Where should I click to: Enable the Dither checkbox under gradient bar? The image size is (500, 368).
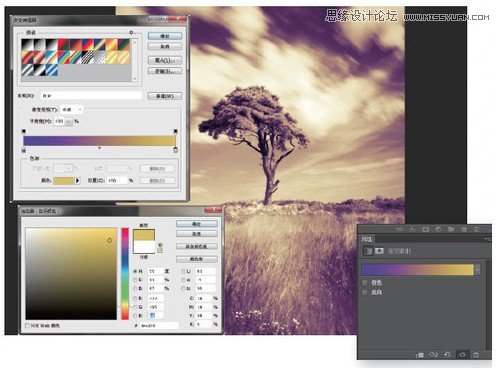[x=365, y=283]
